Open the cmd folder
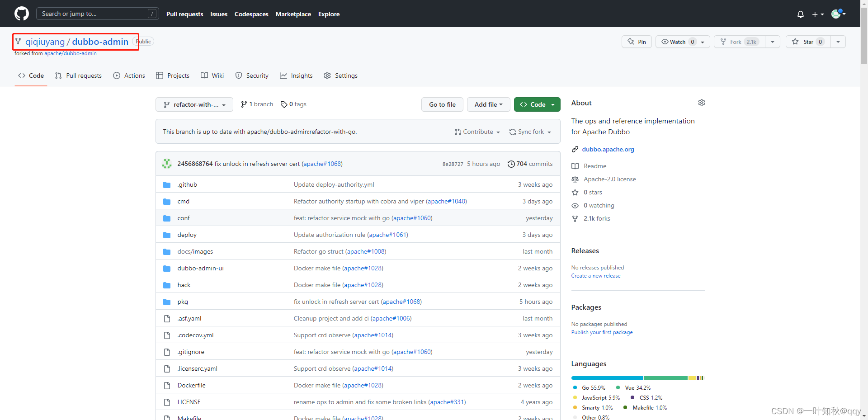 coord(183,202)
